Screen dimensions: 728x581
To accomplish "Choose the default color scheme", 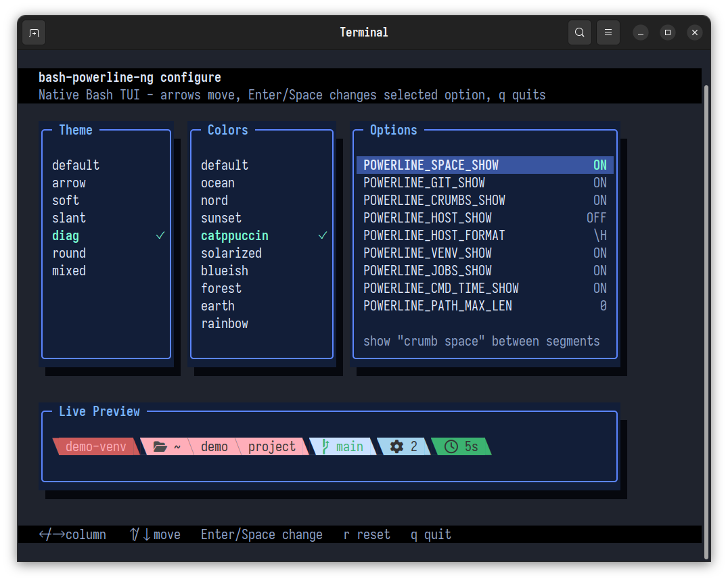I will pyautogui.click(x=225, y=165).
